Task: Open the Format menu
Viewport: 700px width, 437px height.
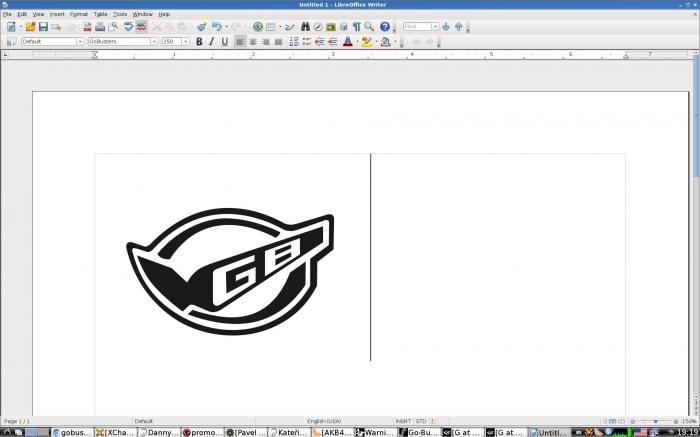Action: tap(79, 14)
